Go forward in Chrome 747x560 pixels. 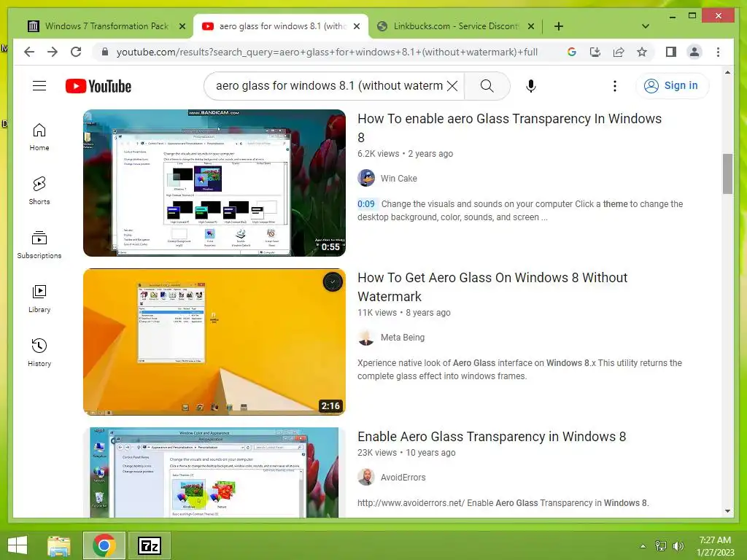53,52
